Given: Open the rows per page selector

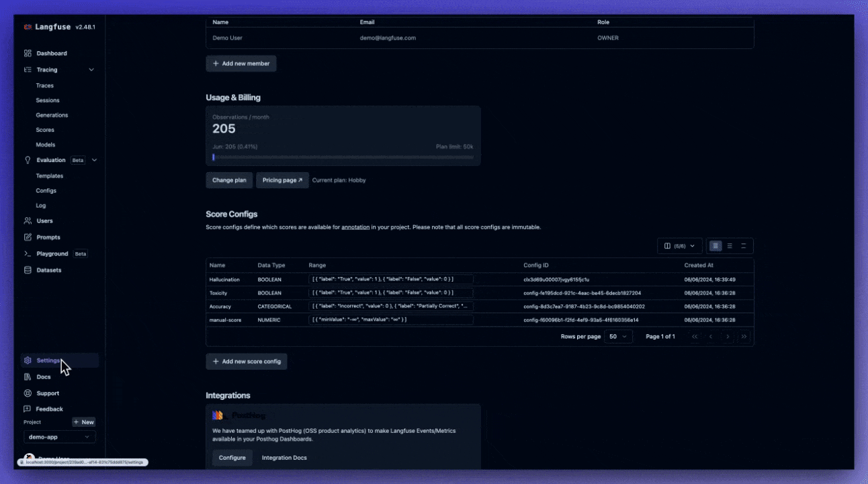Looking at the screenshot, I should point(617,336).
